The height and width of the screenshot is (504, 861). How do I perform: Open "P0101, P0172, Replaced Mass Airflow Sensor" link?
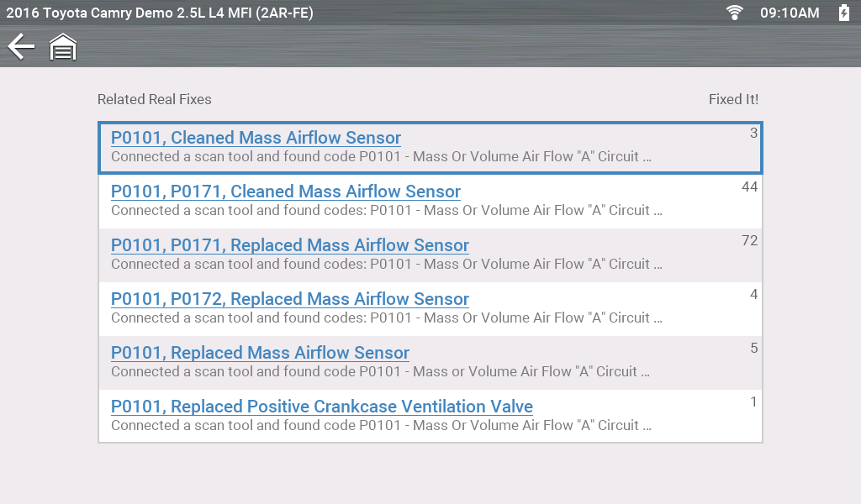click(290, 299)
